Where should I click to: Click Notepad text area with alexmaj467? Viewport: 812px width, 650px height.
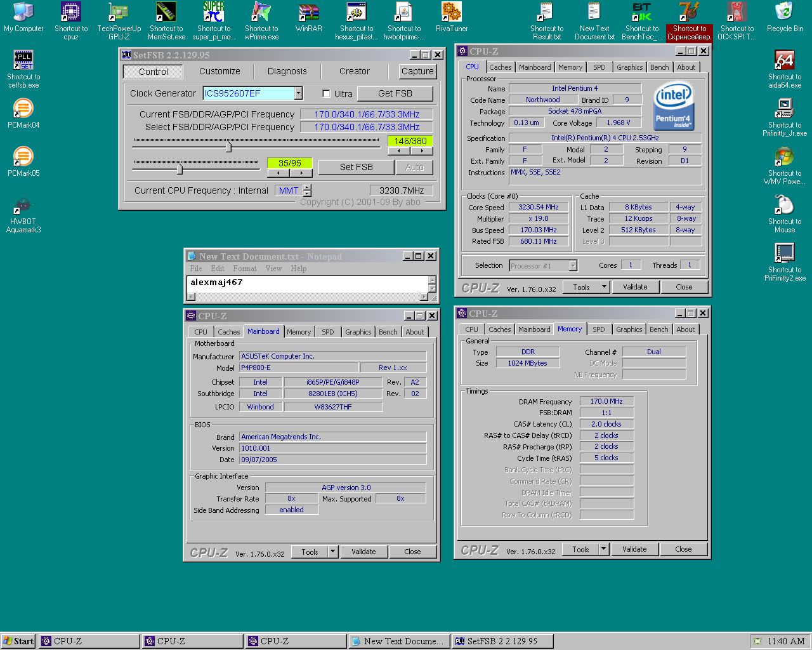coord(307,284)
